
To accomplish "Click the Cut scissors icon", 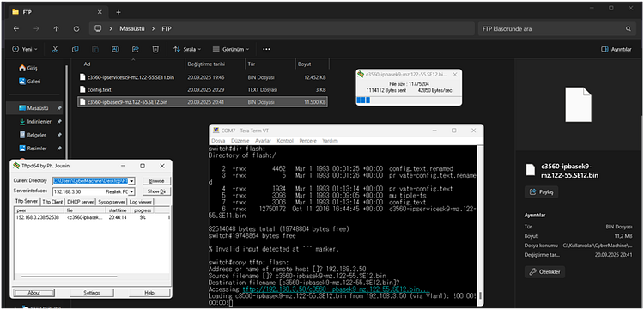I will [55, 49].
